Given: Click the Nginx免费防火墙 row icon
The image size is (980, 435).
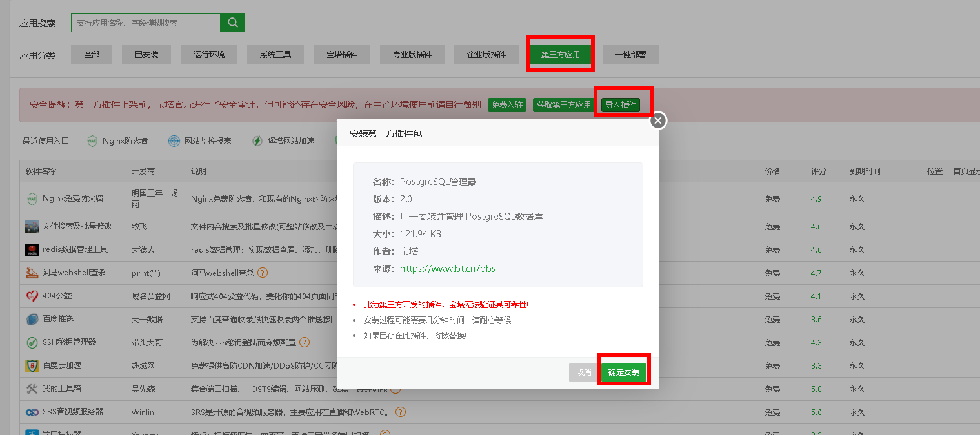Looking at the screenshot, I should [x=32, y=199].
